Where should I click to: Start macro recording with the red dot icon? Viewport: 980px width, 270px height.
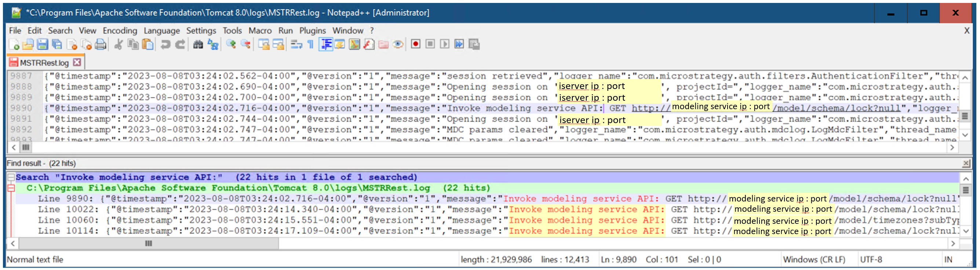415,44
